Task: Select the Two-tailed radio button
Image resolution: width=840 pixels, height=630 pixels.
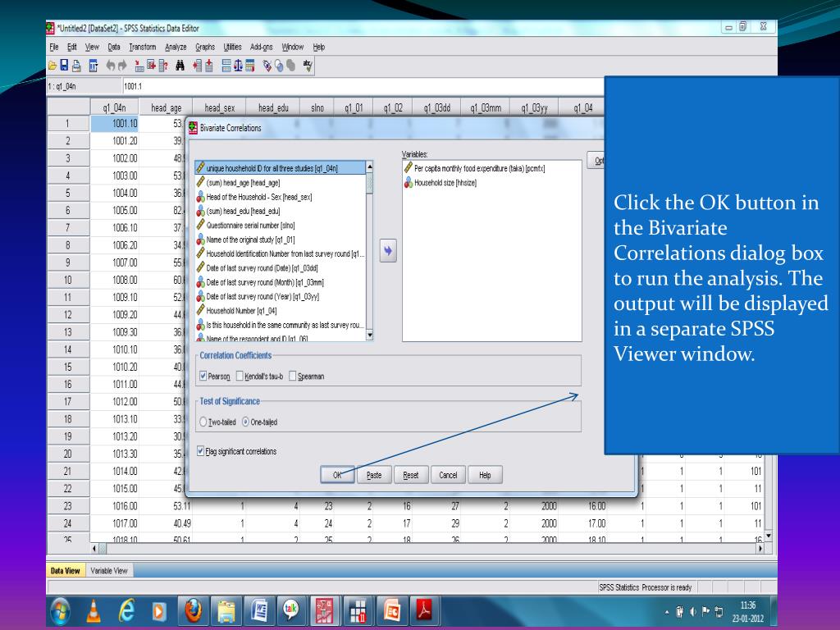Action: pos(203,422)
